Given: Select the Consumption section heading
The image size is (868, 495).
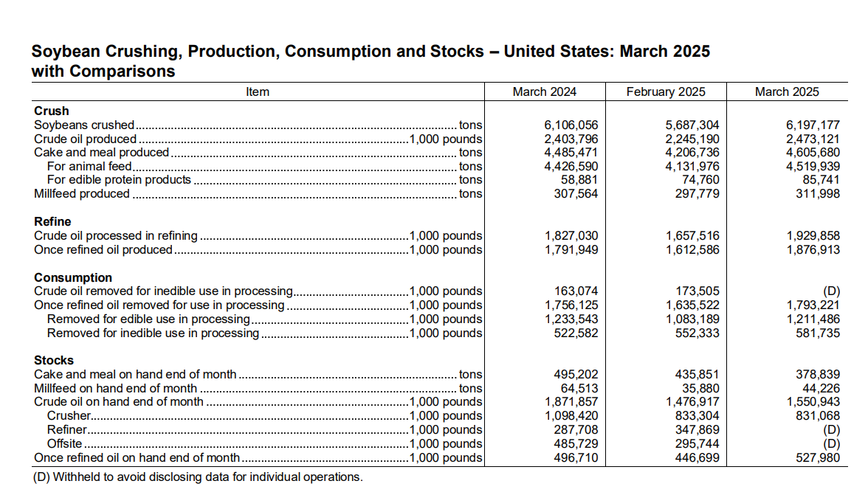Looking at the screenshot, I should click(73, 277).
